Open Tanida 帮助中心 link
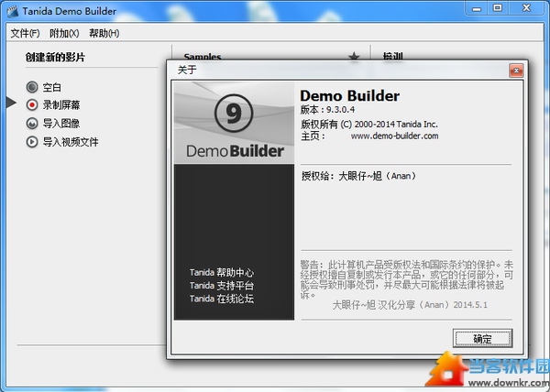This screenshot has width=550, height=392. 222,273
